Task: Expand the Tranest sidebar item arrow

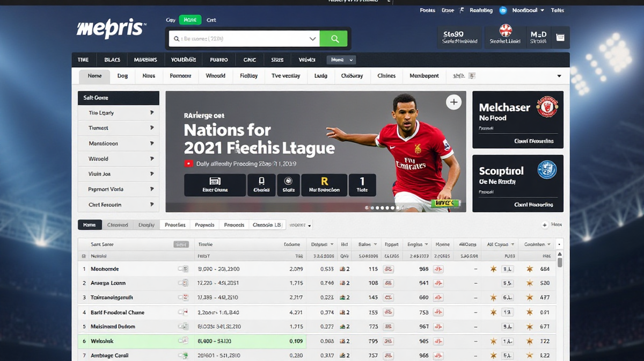Action: (152, 128)
